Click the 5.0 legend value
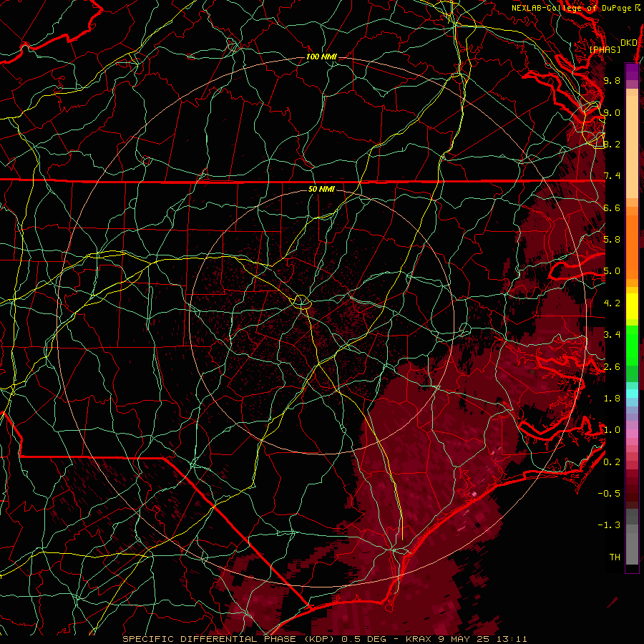The height and width of the screenshot is (644, 644). pos(612,271)
